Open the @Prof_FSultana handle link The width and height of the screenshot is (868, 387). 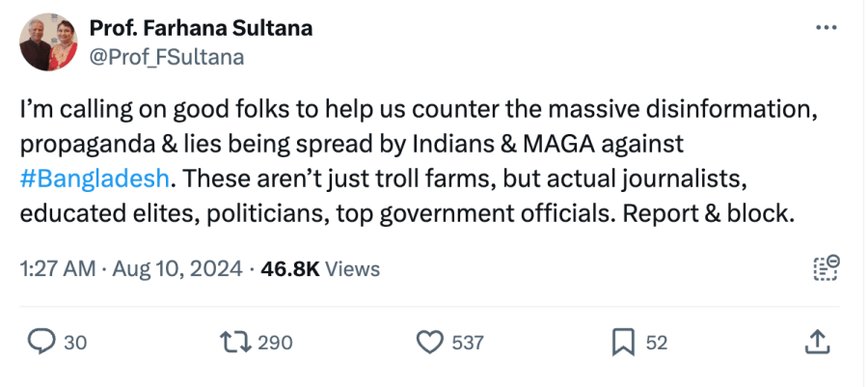tap(167, 57)
